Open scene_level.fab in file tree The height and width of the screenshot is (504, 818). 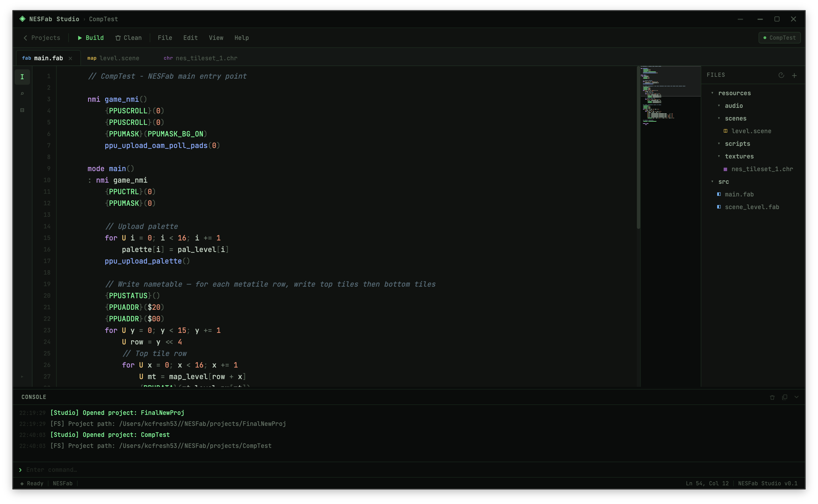pos(752,207)
